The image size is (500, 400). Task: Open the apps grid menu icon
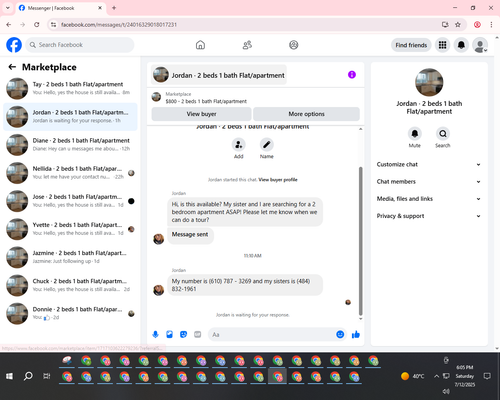tap(442, 45)
